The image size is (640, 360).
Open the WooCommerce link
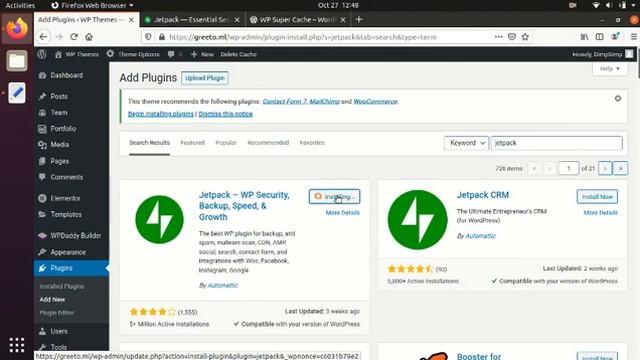(x=375, y=101)
